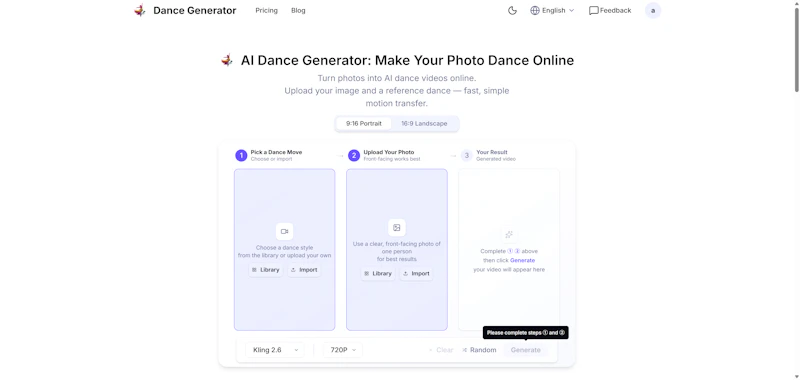The height and width of the screenshot is (380, 800).
Task: Toggle dark mode with the moon icon
Action: (512, 10)
